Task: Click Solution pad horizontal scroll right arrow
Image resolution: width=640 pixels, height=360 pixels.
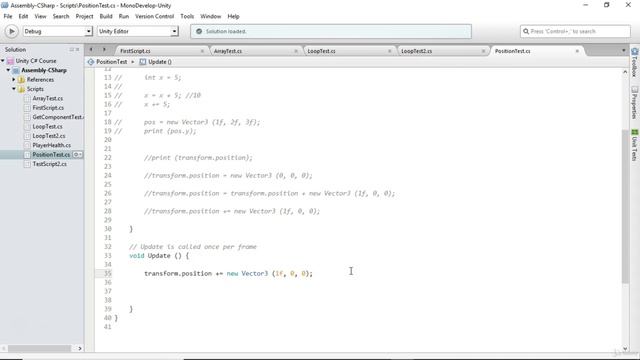Action: pyautogui.click(x=80, y=348)
